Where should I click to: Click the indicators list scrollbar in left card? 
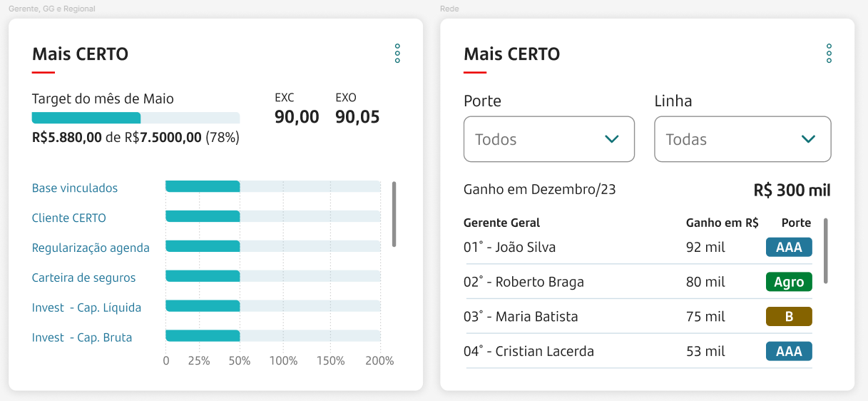394,214
